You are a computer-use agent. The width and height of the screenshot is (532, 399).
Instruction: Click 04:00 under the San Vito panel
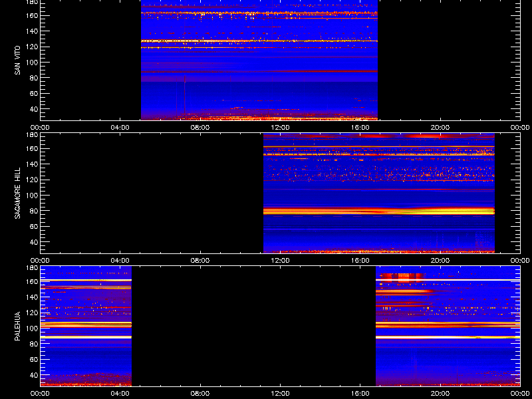[120, 128]
